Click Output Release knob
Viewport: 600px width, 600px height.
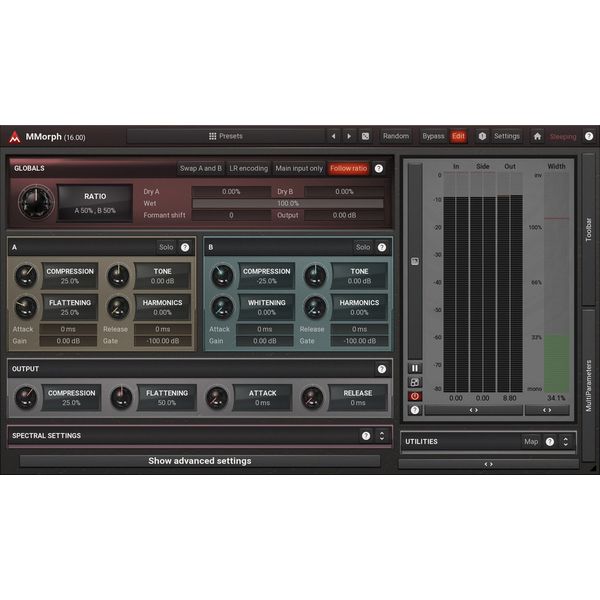tap(313, 398)
